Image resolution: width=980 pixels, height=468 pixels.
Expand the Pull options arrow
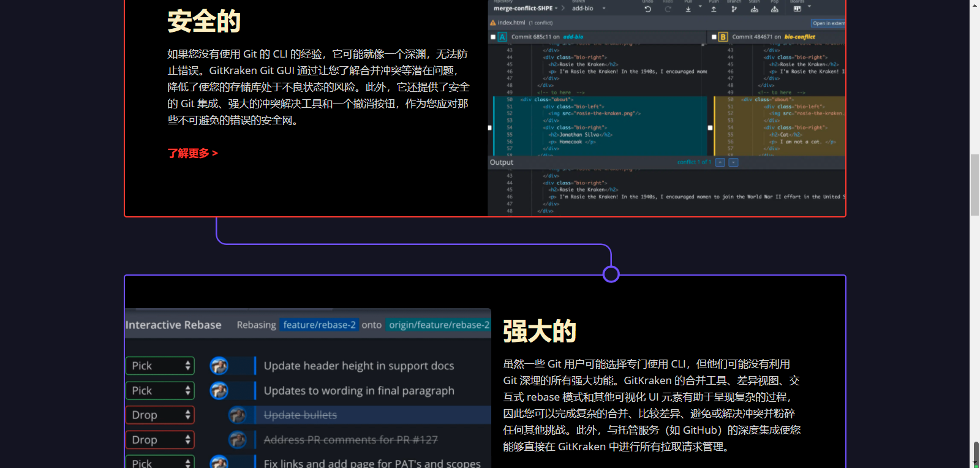point(699,7)
